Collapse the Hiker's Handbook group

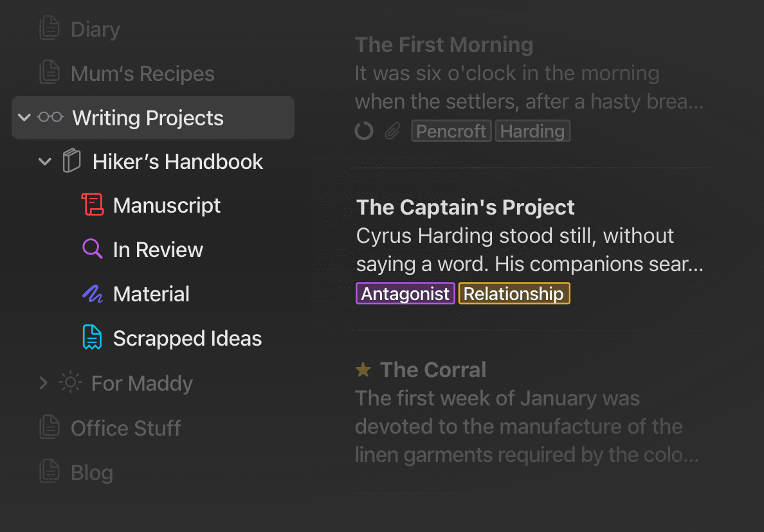click(45, 162)
